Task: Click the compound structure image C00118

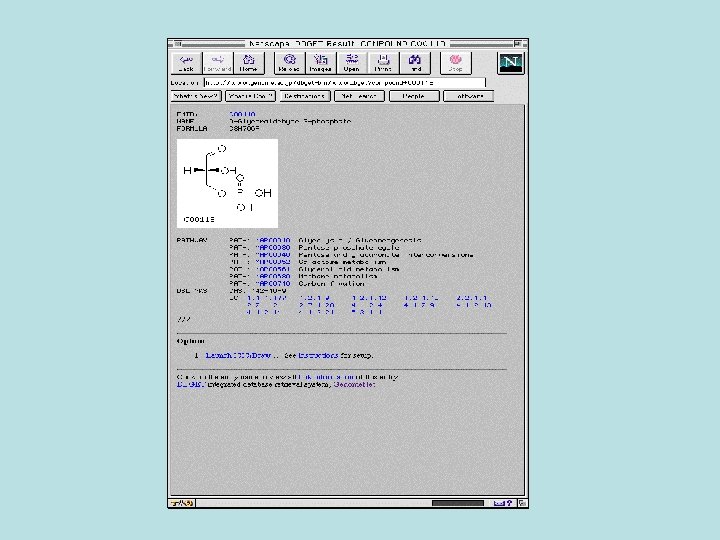Action: coord(227,183)
